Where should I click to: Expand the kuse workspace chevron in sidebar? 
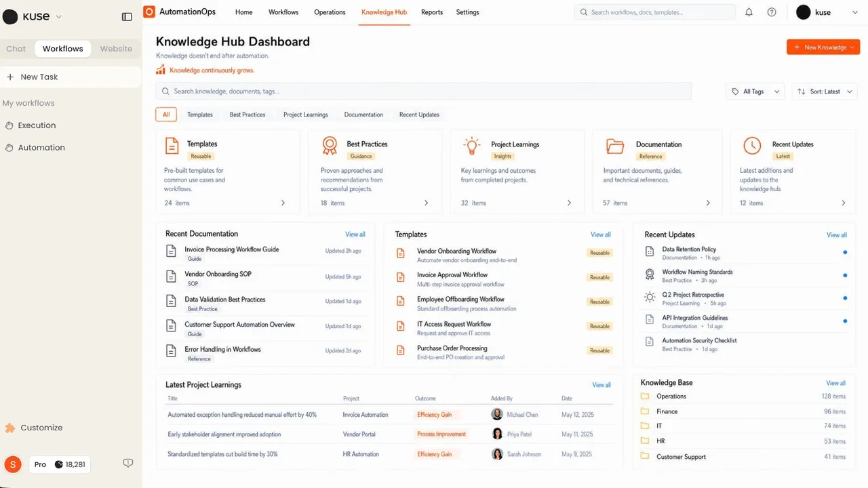tap(58, 17)
